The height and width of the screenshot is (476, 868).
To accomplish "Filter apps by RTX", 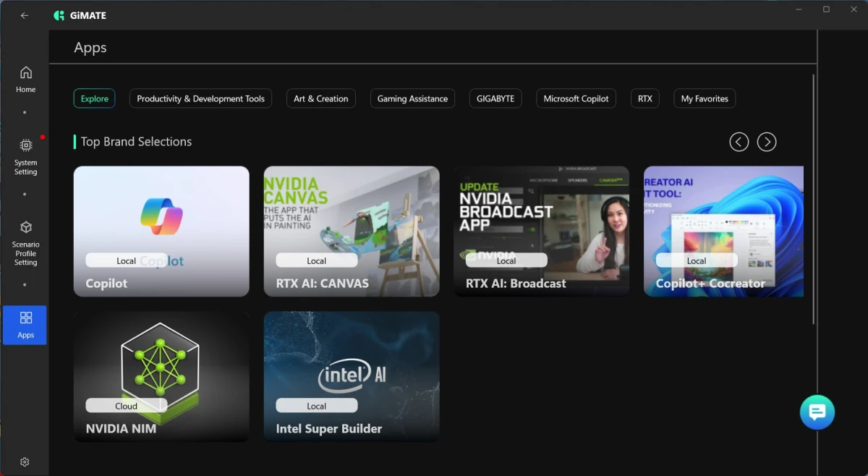I will tap(644, 98).
